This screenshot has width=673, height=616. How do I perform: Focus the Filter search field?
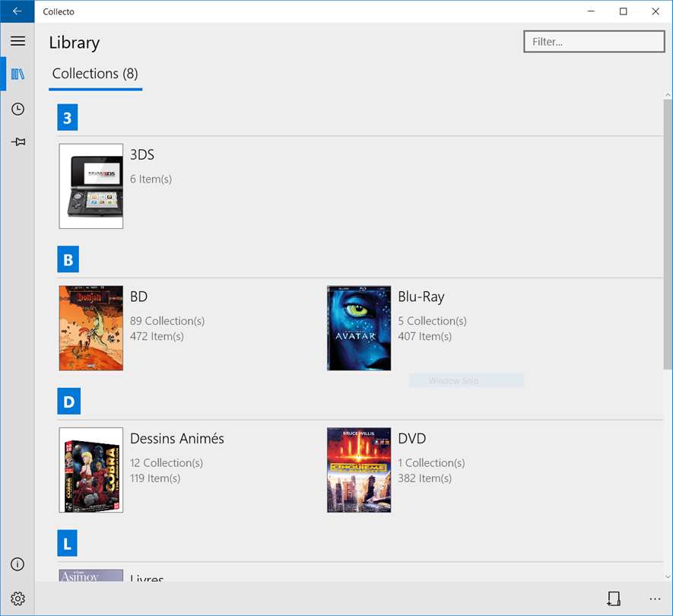point(594,42)
